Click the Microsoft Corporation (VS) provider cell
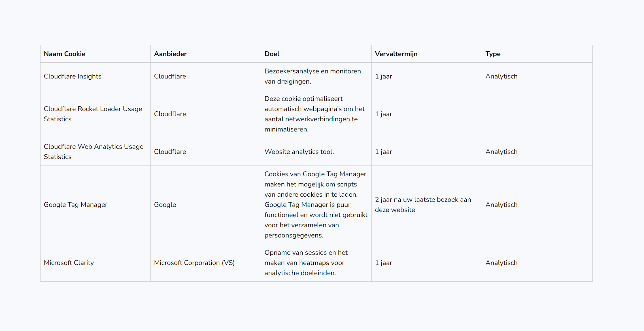 (x=206, y=263)
